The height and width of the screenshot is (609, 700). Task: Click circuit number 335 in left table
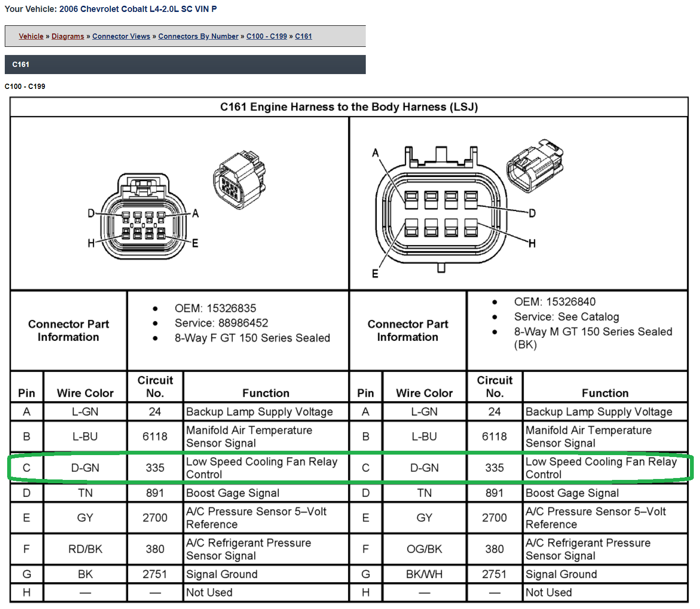click(155, 468)
